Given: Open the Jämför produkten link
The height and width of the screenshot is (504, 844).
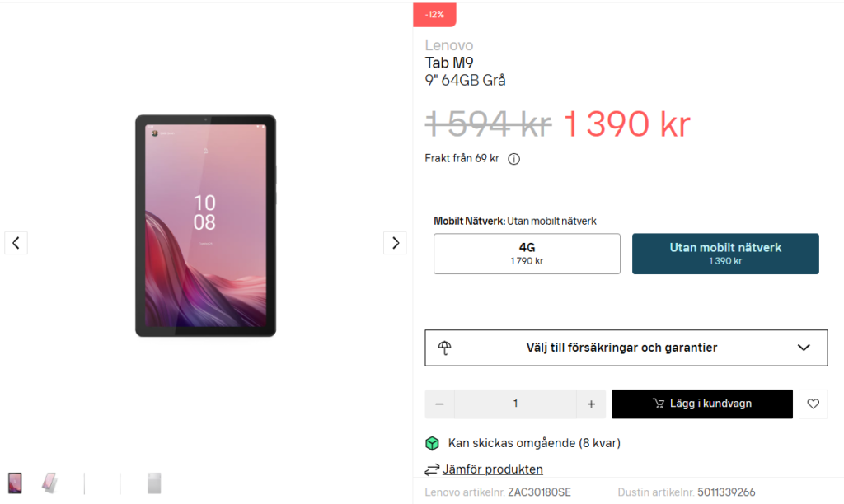Looking at the screenshot, I should tap(492, 469).
